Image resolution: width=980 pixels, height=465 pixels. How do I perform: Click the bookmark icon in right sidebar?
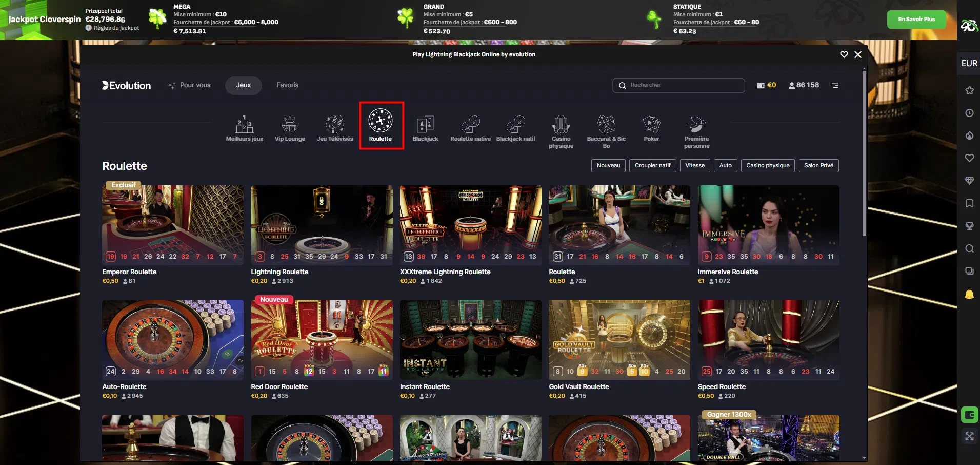tap(969, 203)
